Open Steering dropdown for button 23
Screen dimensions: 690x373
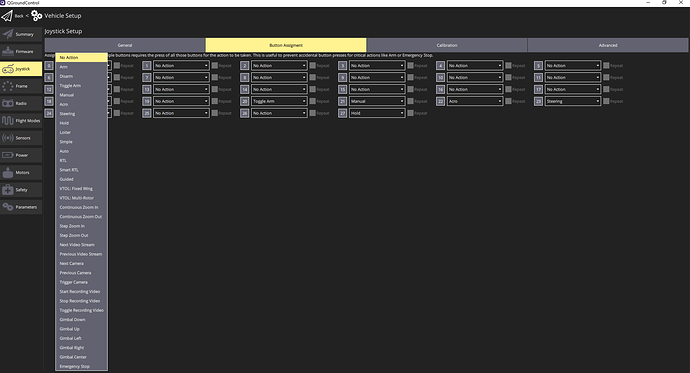coord(573,101)
